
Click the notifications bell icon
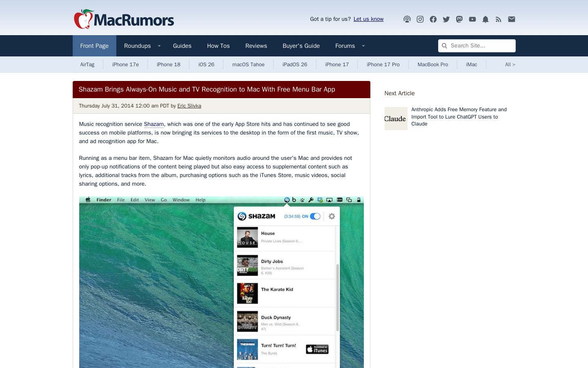click(x=486, y=19)
